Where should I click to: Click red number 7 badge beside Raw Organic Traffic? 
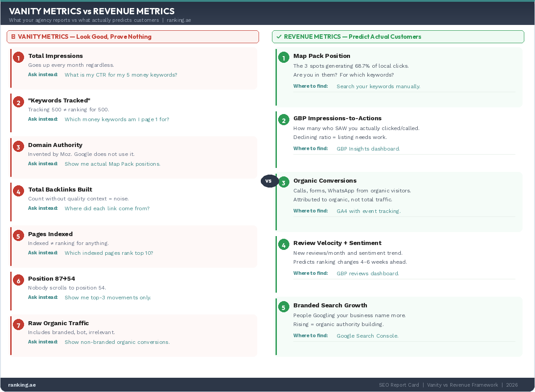point(18,325)
